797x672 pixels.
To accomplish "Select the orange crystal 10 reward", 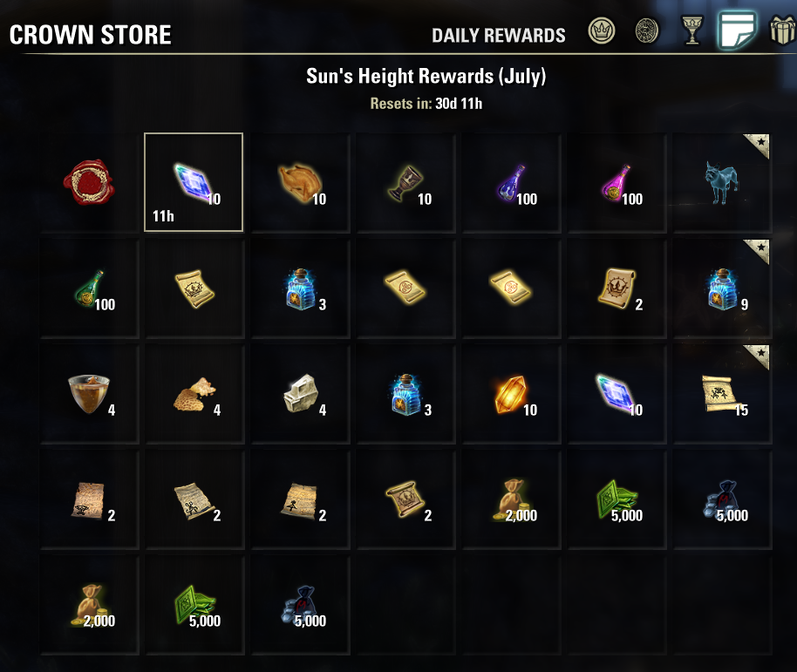I will point(511,394).
